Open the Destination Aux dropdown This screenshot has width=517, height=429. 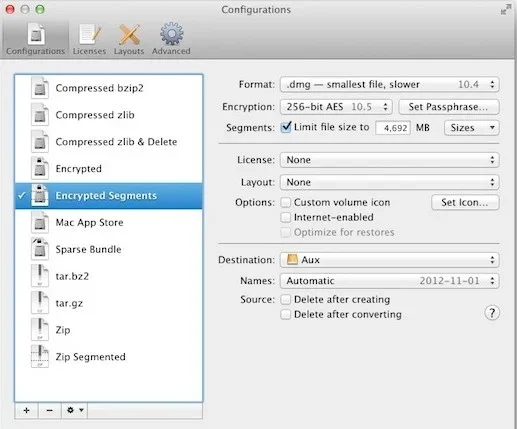pyautogui.click(x=389, y=260)
